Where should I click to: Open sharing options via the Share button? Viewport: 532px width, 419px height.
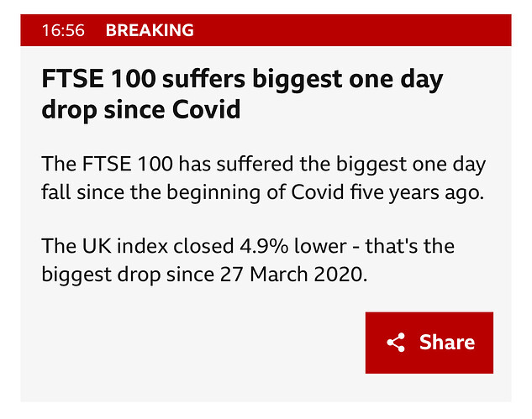(429, 343)
